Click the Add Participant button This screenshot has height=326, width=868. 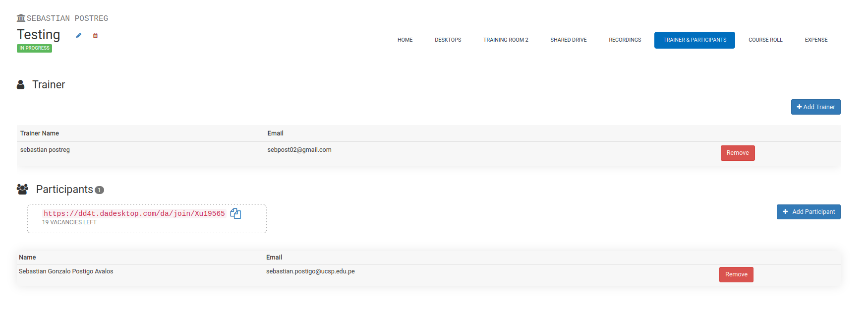point(808,212)
